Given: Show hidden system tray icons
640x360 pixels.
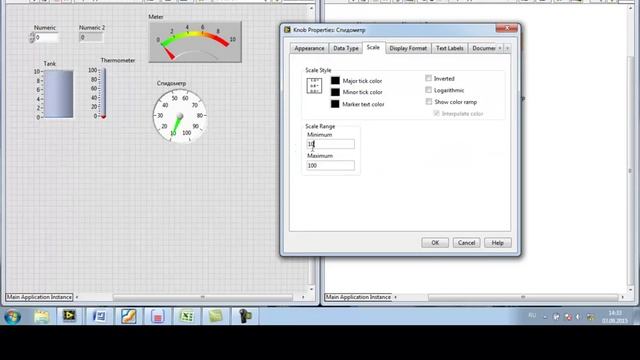Looking at the screenshot, I should click(x=545, y=317).
